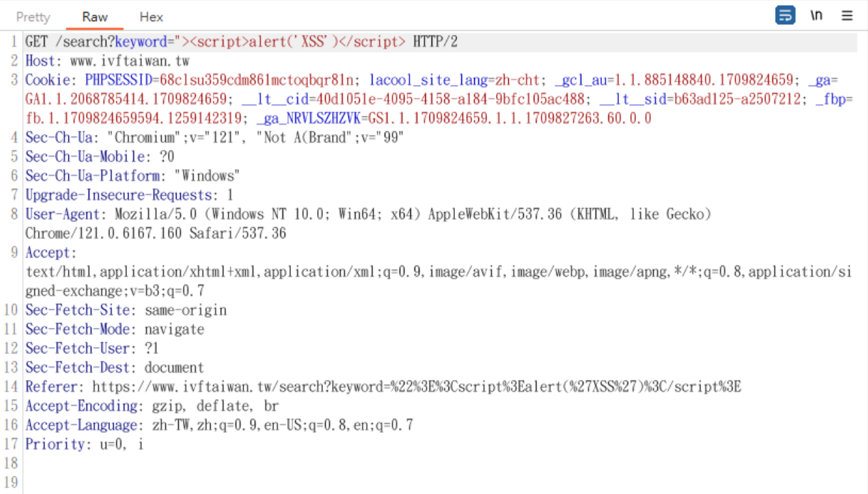Toggle the word wrap icon
Image resolution: width=868 pixels, height=494 pixels.
point(785,16)
